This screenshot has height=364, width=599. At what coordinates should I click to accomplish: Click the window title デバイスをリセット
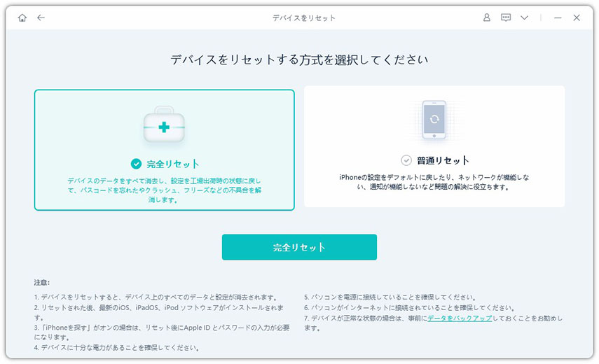(x=303, y=18)
